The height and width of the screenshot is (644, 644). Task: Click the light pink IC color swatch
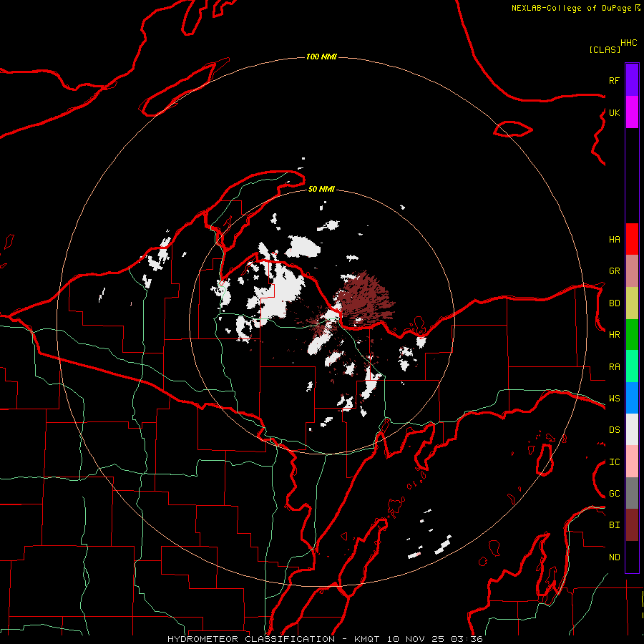(x=632, y=462)
